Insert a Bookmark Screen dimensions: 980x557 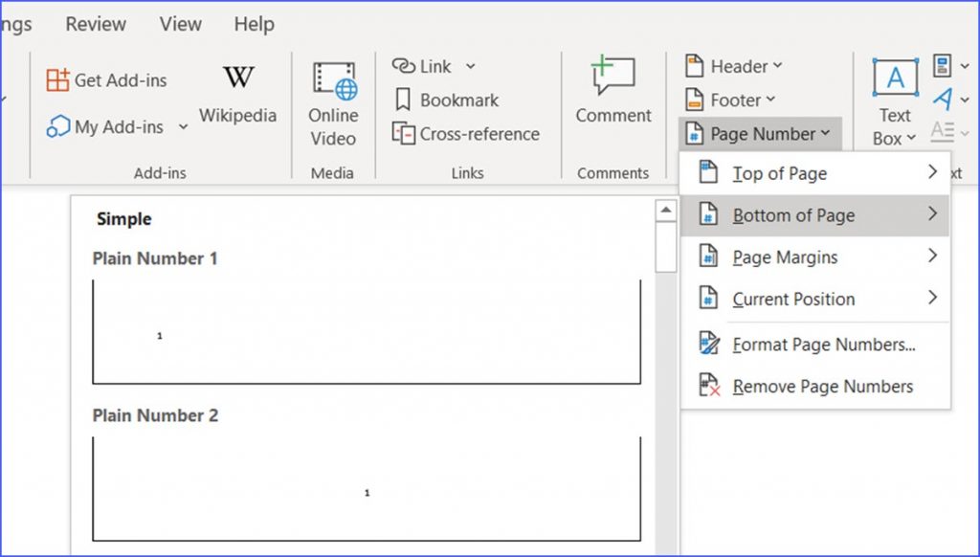445,100
